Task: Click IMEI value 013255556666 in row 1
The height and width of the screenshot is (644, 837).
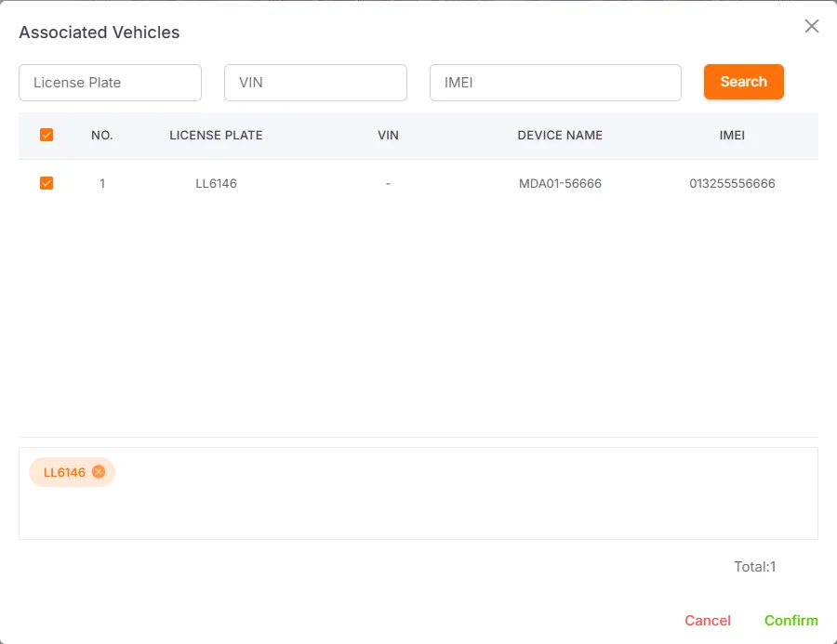Action: point(732,183)
